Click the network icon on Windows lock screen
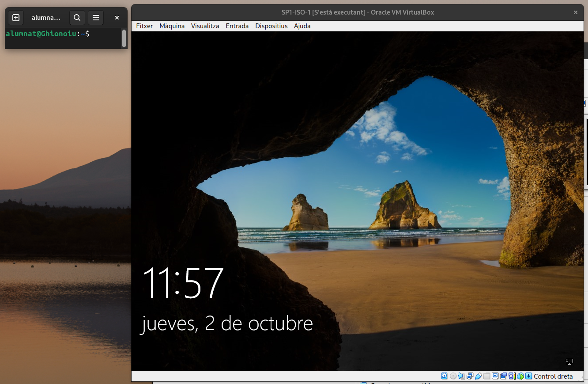Image resolution: width=588 pixels, height=384 pixels. click(x=569, y=361)
